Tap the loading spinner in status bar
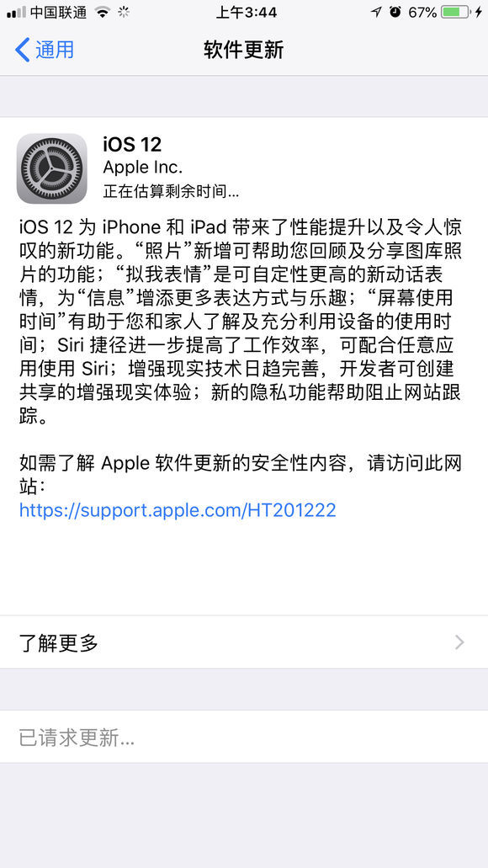The height and width of the screenshot is (868, 488). [x=124, y=12]
